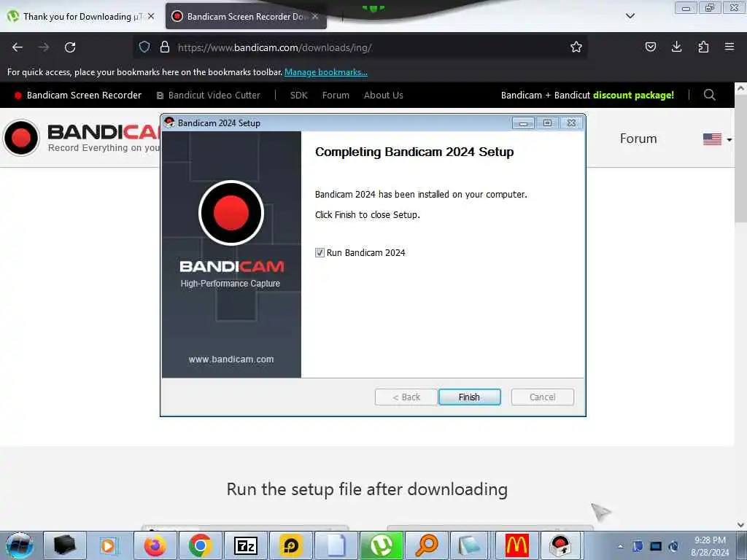Open the black folder taskbar icon
Viewport: 747px width, 560px height.
tap(65, 545)
